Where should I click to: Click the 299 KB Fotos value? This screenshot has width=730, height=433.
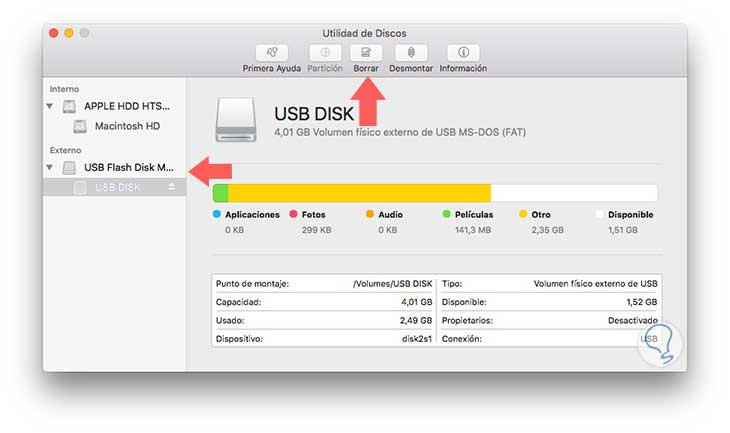click(x=316, y=230)
